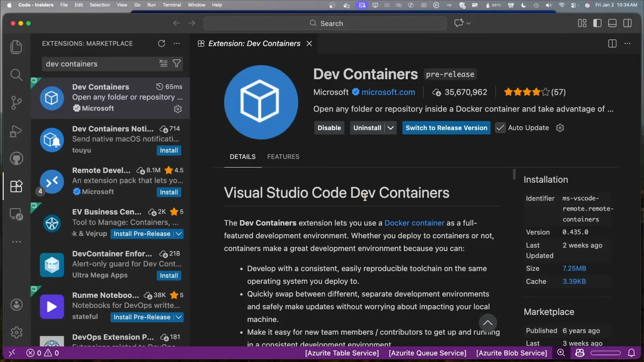Viewport: 644px width, 362px height.
Task: Open the chat dropdown in title bar
Action: 469,23
